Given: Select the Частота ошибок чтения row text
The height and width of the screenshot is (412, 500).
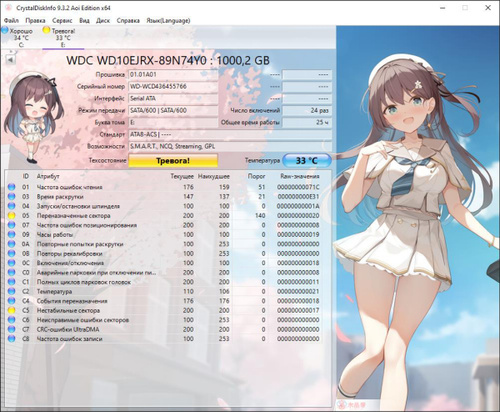Looking at the screenshot, I should [69, 187].
